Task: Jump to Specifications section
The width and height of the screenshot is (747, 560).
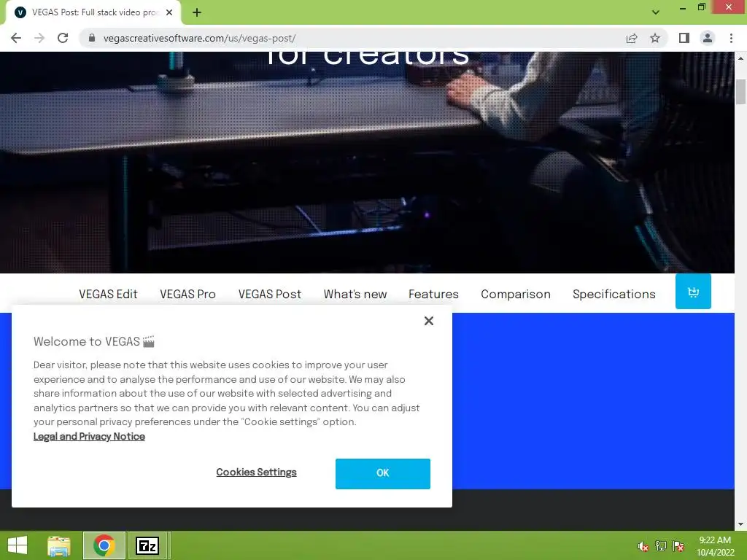Action: click(614, 295)
